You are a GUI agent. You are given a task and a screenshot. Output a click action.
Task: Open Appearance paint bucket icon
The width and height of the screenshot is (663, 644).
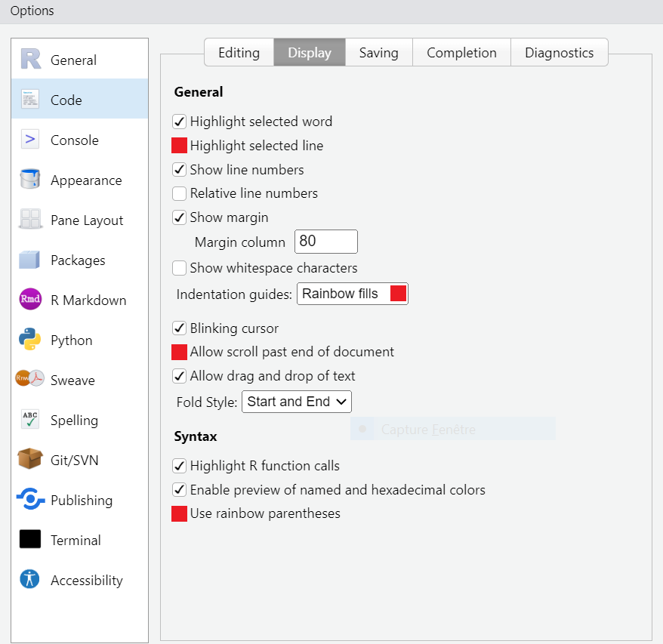click(x=30, y=180)
